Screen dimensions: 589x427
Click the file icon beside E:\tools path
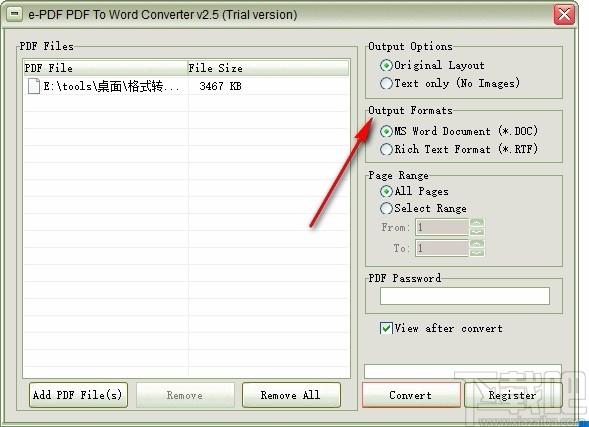[x=34, y=86]
